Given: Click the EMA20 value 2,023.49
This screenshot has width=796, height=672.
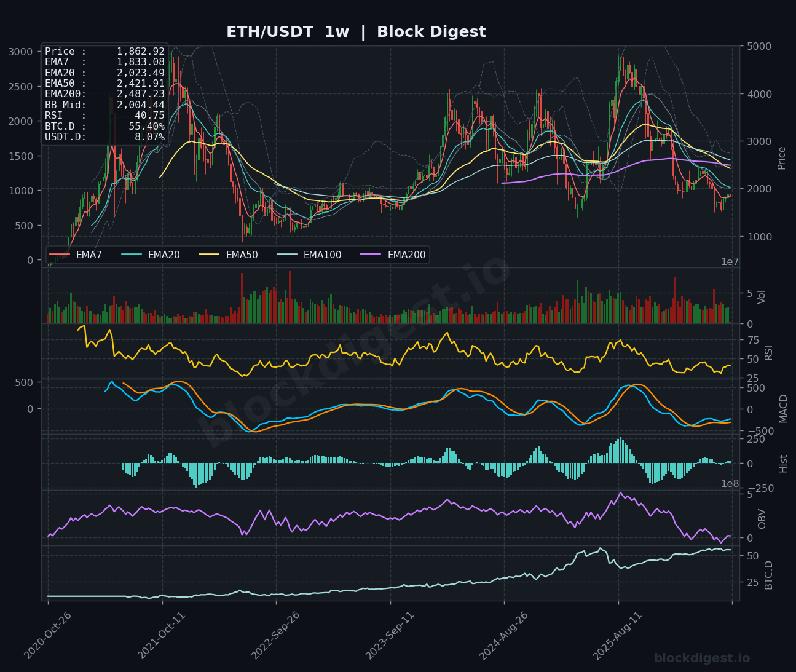Looking at the screenshot, I should (141, 73).
